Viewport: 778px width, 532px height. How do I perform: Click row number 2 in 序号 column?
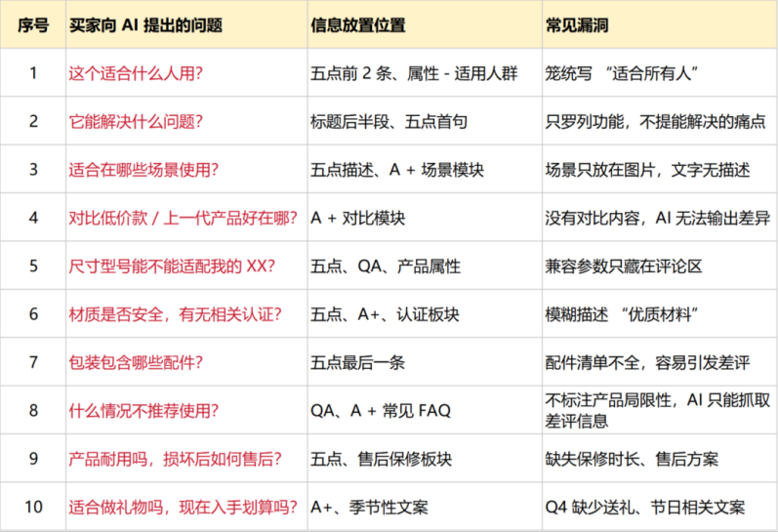click(33, 122)
